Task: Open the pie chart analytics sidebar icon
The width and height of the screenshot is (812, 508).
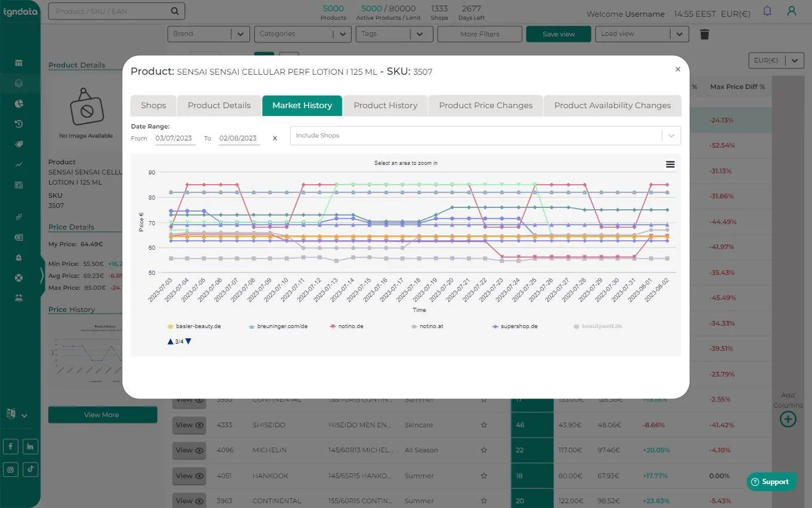Action: click(19, 103)
